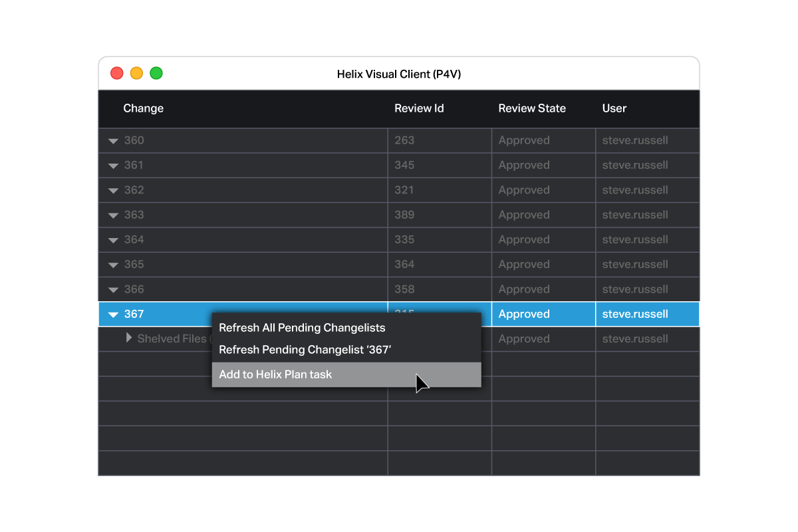Select changelist number 364

134,239
